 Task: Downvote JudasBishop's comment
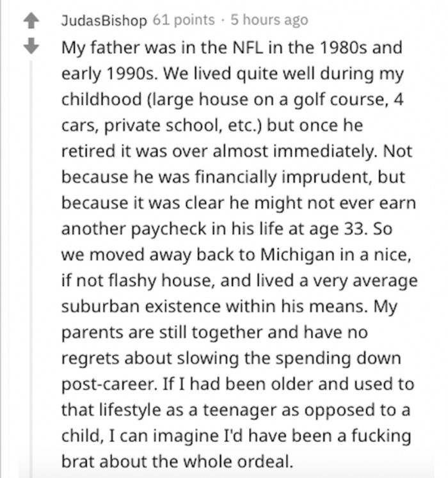31,46
